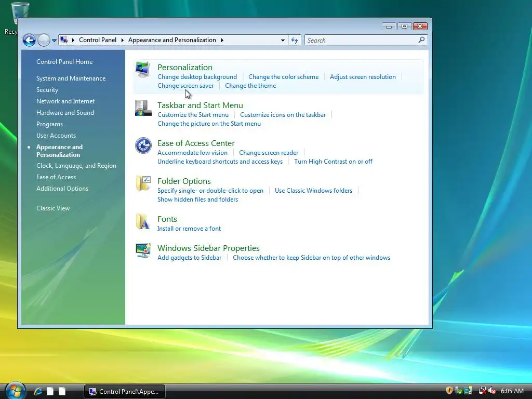The image size is (532, 399).
Task: Open Additional Options
Action: [62, 189]
